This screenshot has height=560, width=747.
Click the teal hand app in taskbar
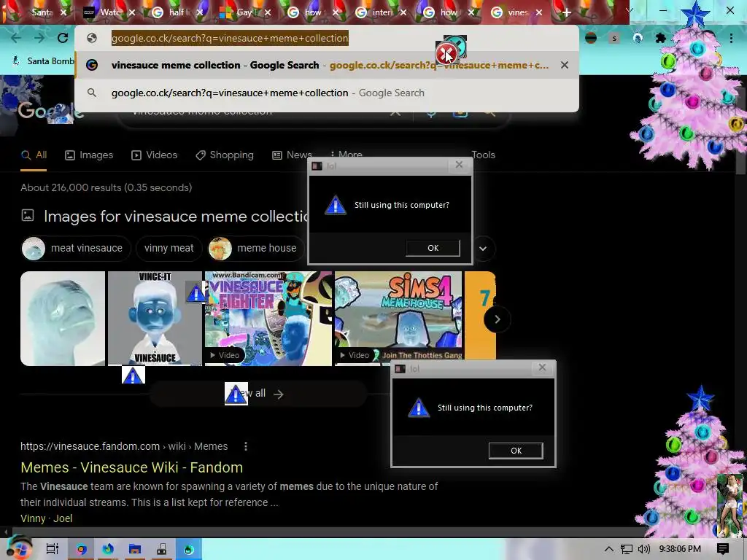[189, 549]
